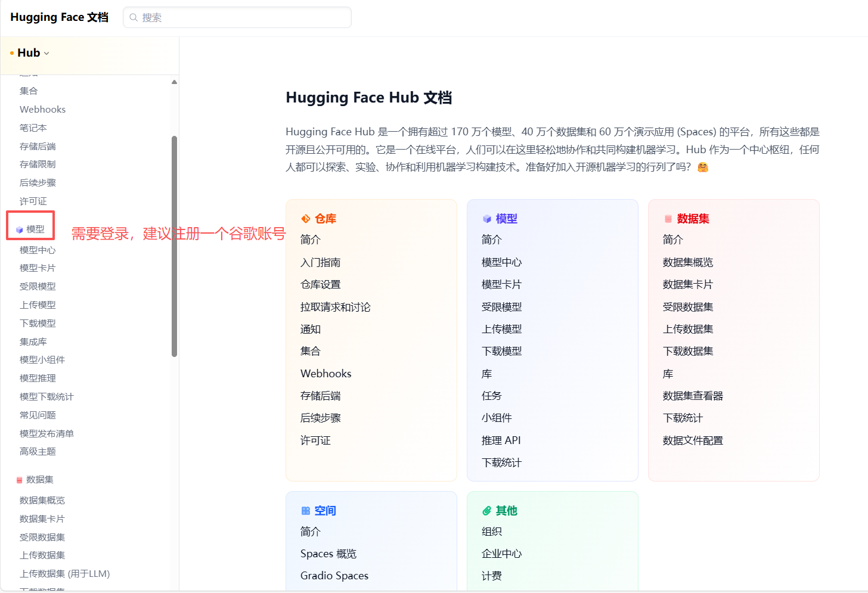The image size is (868, 593).
Task: Open 集成库 in the sidebar
Action: pos(33,342)
